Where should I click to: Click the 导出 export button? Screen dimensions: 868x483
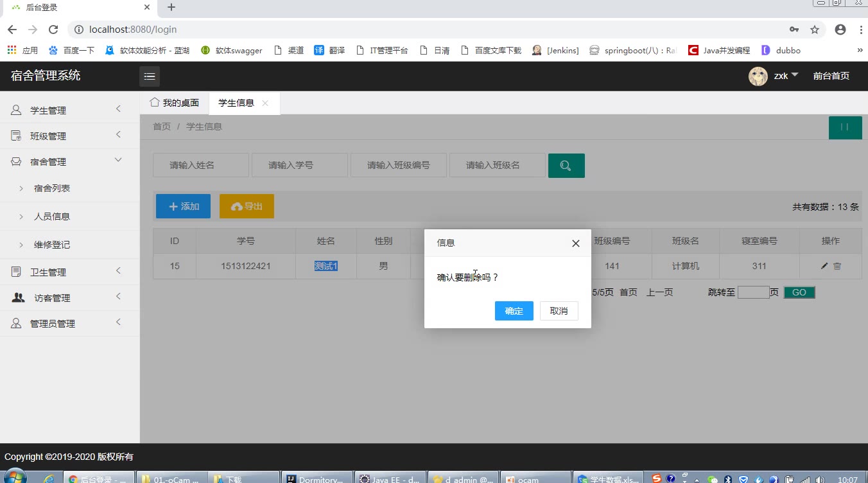[x=247, y=206]
